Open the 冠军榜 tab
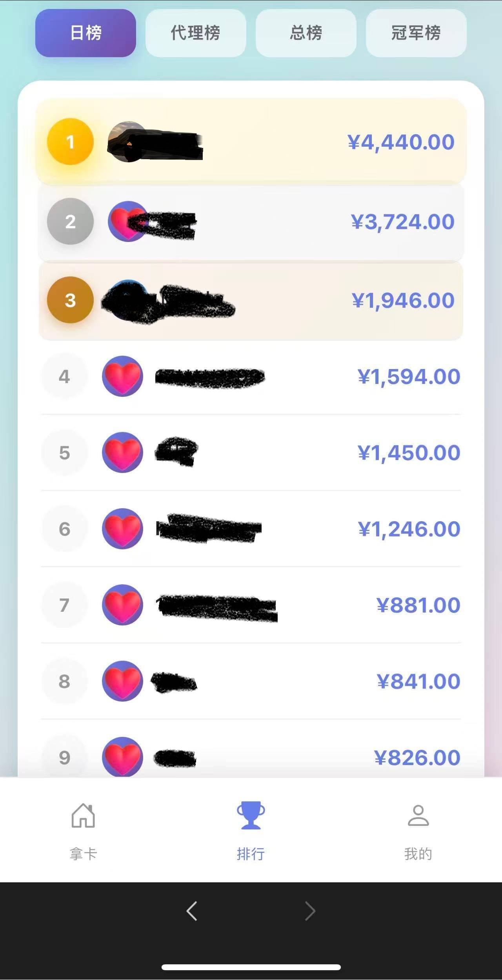This screenshot has width=502, height=980. [416, 33]
